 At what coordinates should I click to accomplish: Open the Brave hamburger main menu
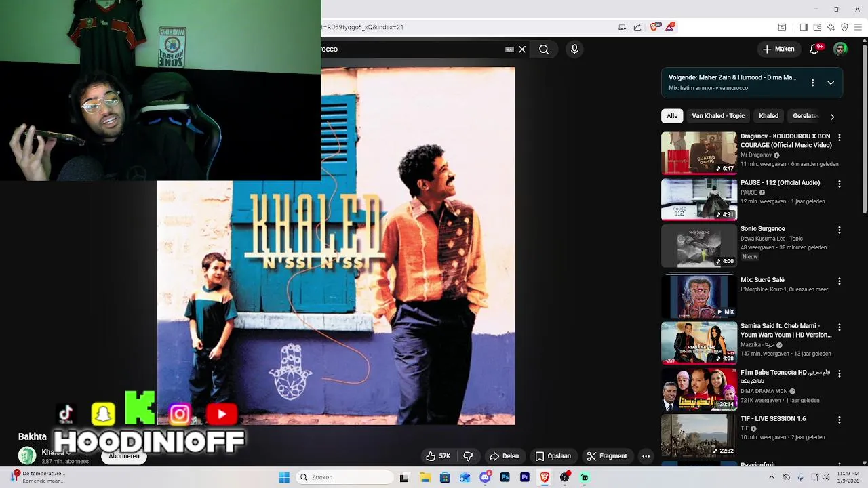tap(858, 27)
